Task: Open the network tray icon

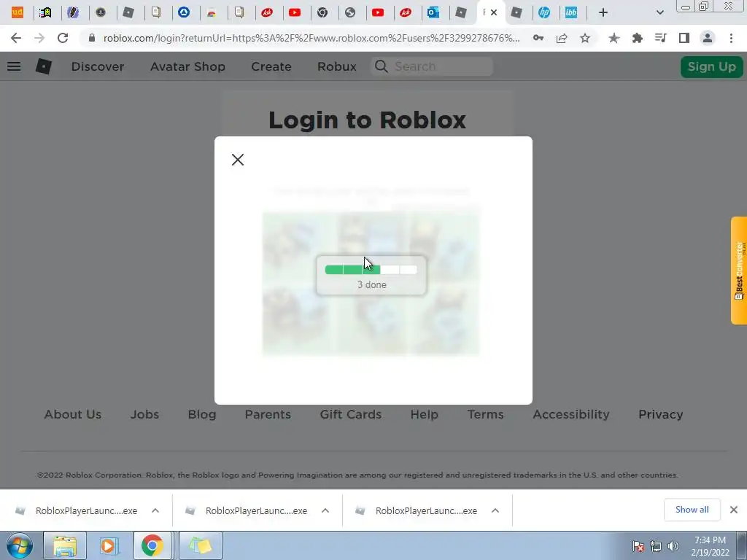Action: 656,546
